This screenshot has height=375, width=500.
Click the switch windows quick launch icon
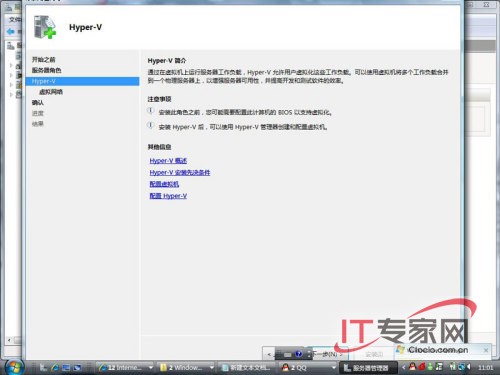coord(77,367)
